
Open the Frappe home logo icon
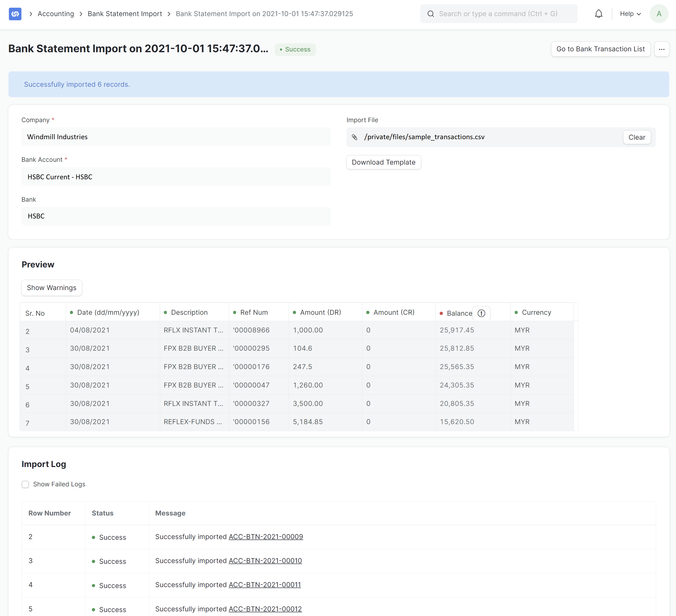coord(15,14)
